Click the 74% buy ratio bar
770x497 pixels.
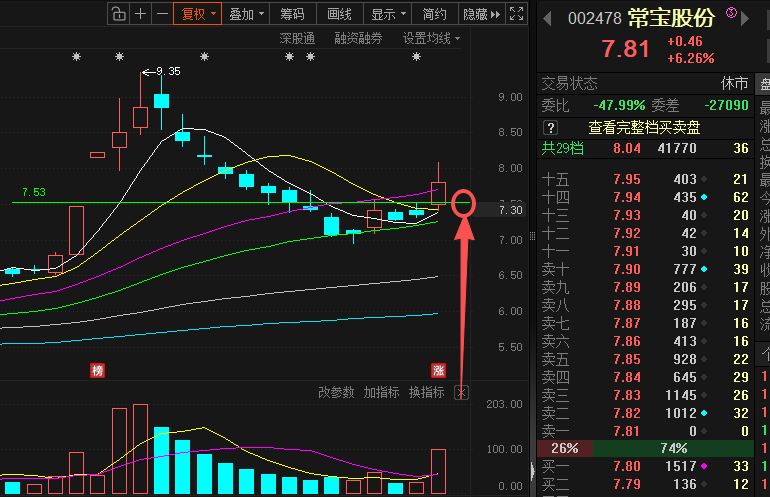point(673,448)
